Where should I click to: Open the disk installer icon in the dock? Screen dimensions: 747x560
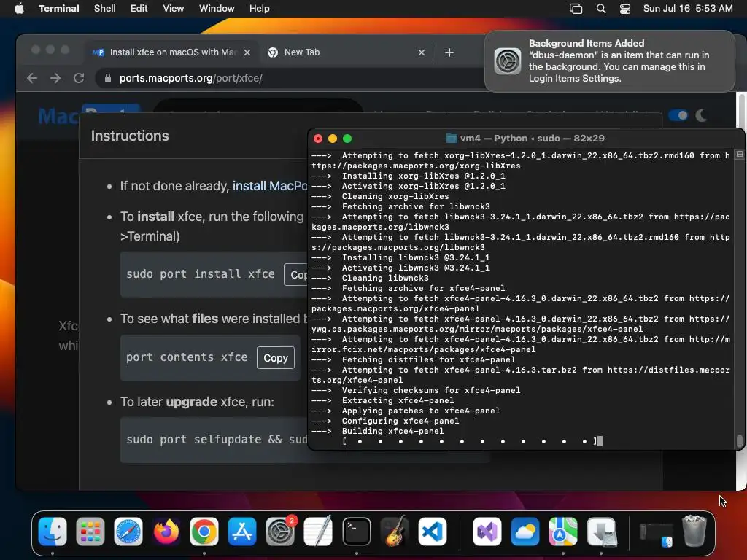pos(602,532)
